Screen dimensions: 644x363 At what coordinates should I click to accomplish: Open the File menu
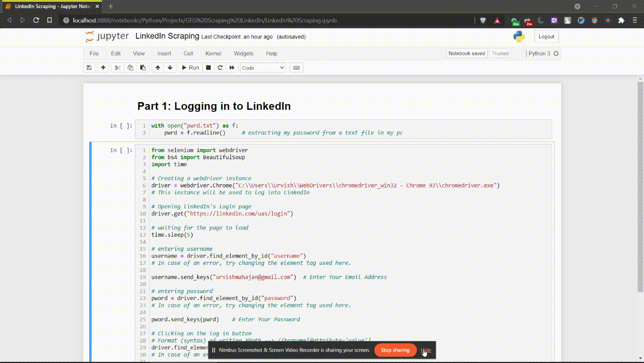coord(94,53)
